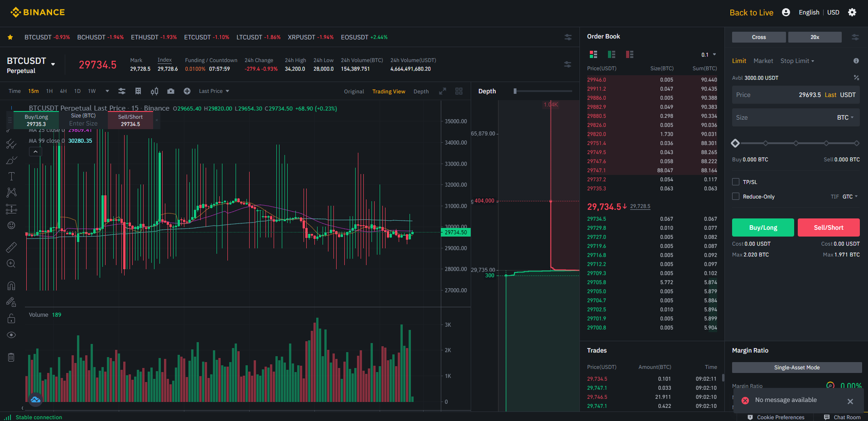
Task: Hide all drawings with eye icon
Action: click(11, 335)
